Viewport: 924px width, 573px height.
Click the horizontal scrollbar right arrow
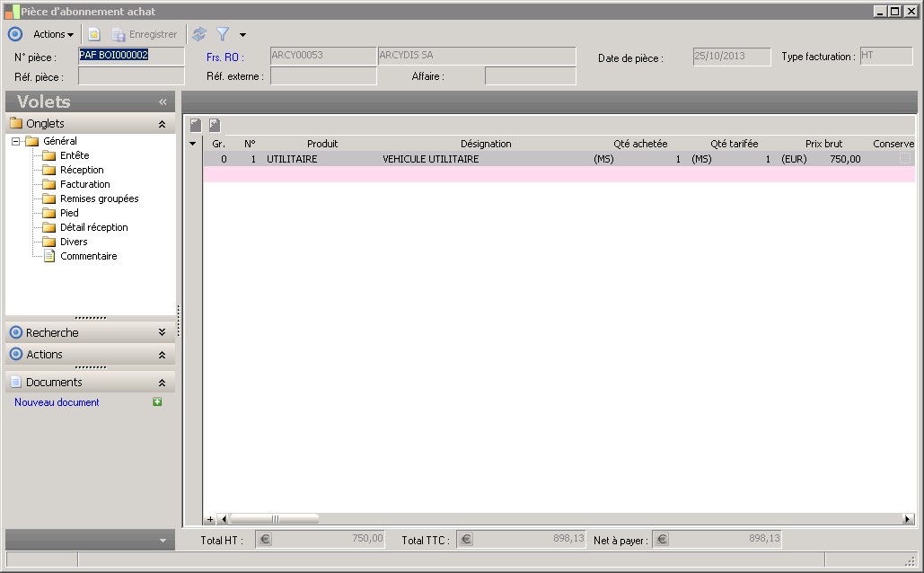[908, 519]
